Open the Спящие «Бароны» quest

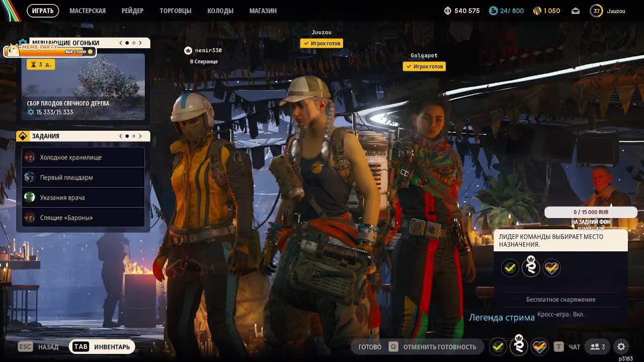[83, 218]
